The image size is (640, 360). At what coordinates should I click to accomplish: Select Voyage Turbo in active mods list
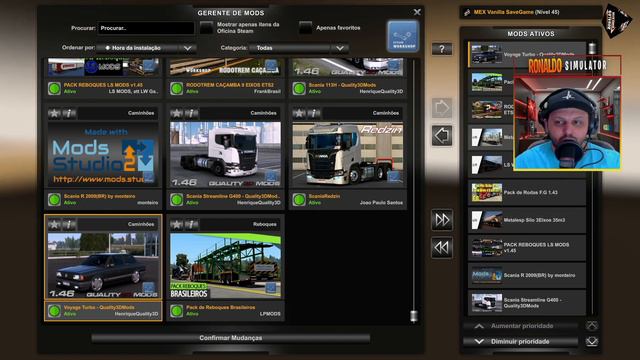(527, 54)
